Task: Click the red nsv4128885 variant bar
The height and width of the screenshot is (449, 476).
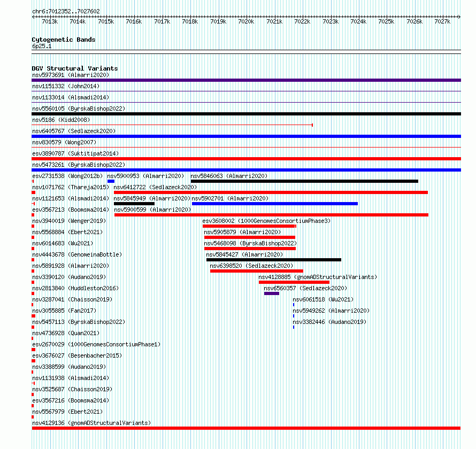Action: (x=294, y=282)
